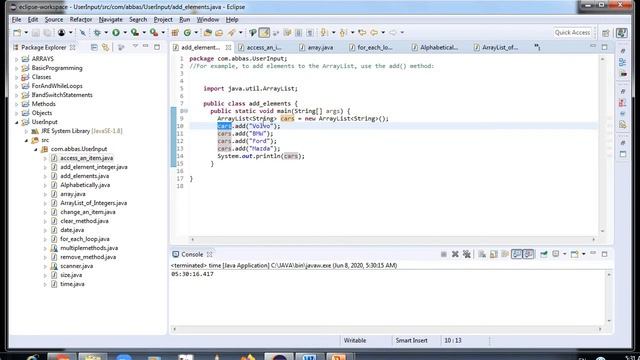Toggle Show Console on Standard Error change
The width and height of the screenshot is (640, 360).
pyautogui.click(x=528, y=254)
